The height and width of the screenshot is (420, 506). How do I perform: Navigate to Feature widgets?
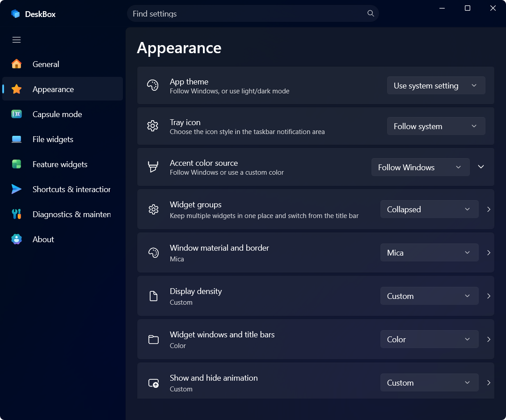(x=63, y=164)
